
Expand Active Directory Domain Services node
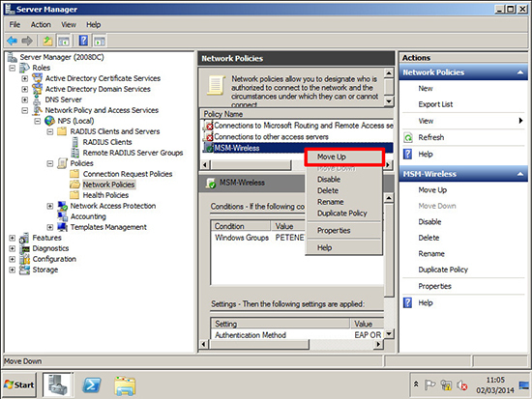coord(25,89)
